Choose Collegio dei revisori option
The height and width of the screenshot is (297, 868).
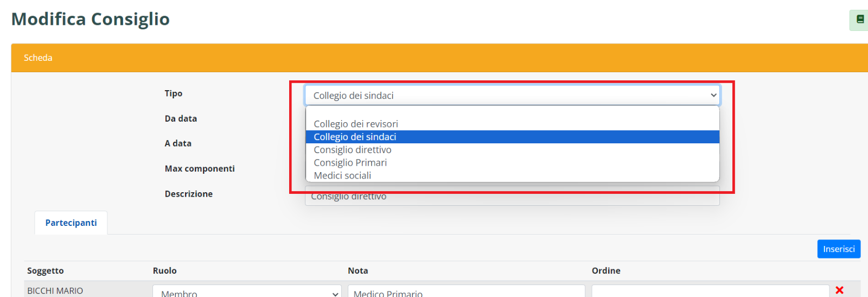point(512,124)
